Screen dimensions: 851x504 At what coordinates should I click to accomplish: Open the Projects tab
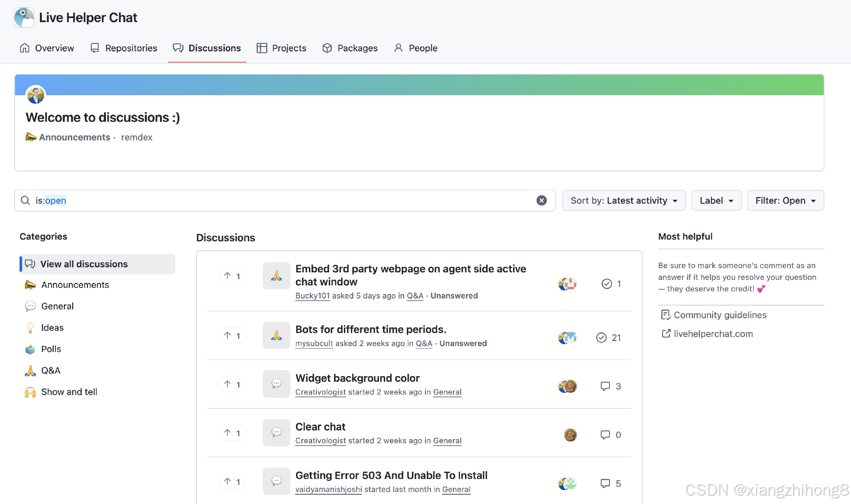pyautogui.click(x=281, y=48)
